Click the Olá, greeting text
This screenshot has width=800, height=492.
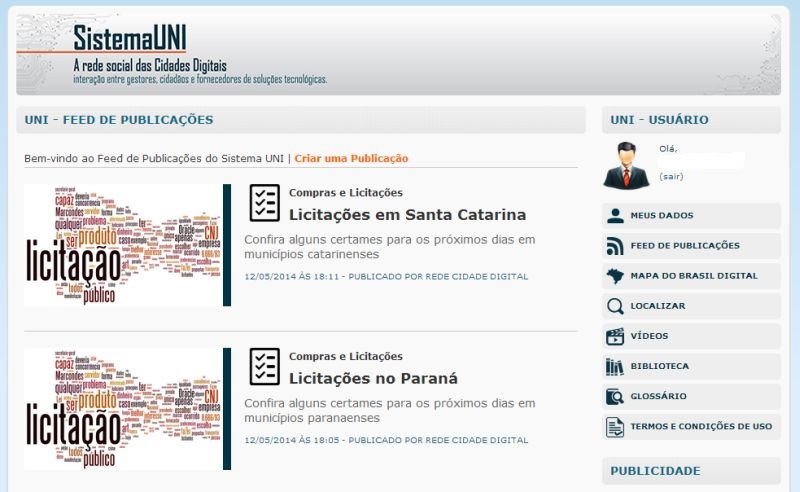click(668, 149)
